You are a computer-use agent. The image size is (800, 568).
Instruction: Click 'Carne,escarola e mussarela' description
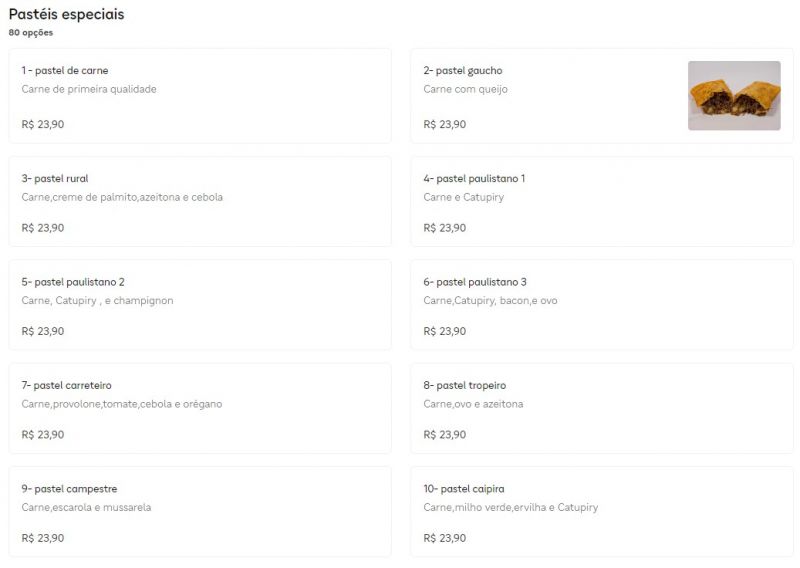(x=86, y=507)
